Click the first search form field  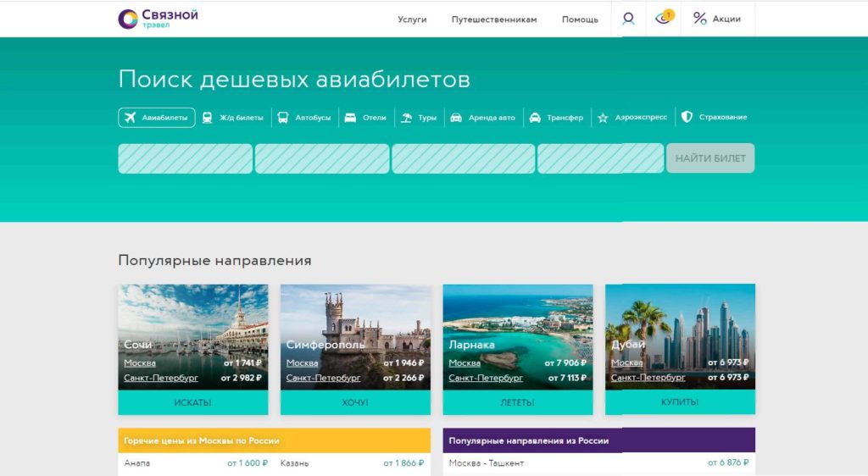(x=185, y=158)
